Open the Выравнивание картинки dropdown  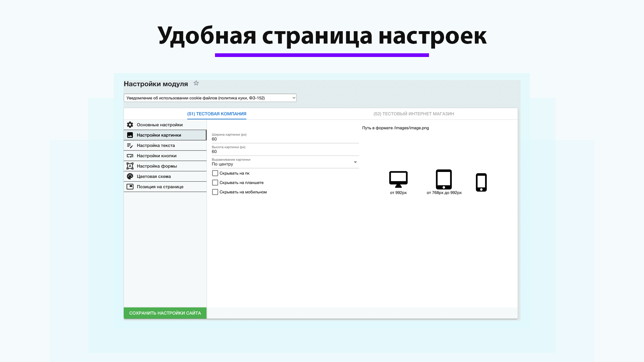(x=356, y=162)
